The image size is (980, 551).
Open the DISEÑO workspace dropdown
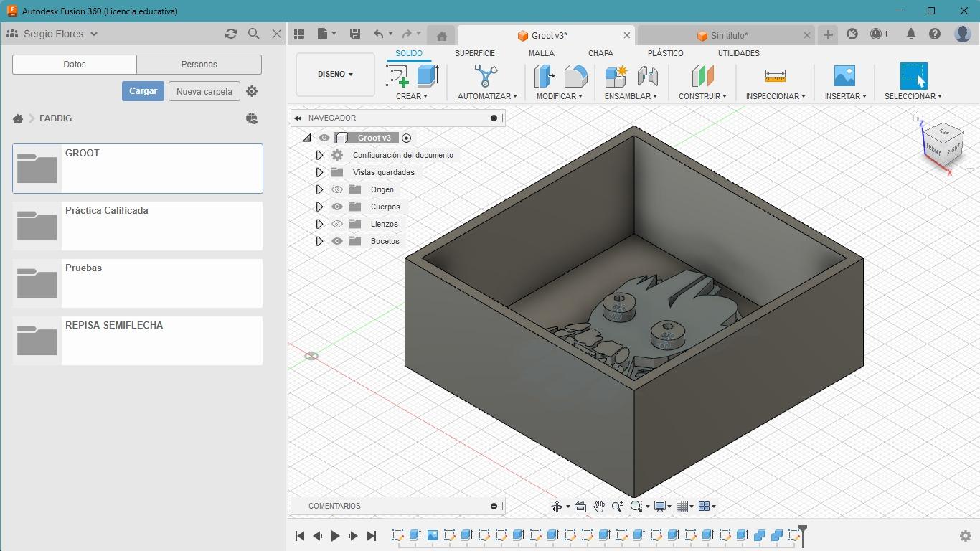click(335, 74)
